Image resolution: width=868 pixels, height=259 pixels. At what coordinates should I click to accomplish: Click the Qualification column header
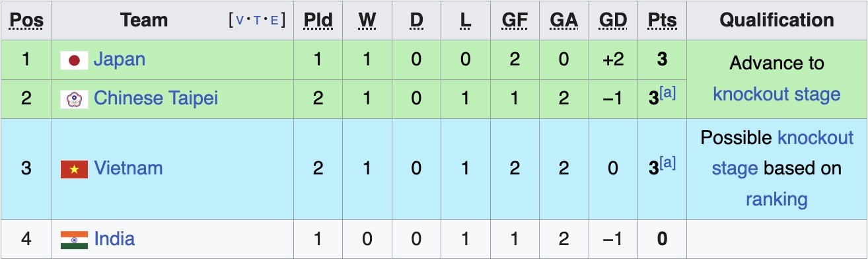[x=777, y=21]
